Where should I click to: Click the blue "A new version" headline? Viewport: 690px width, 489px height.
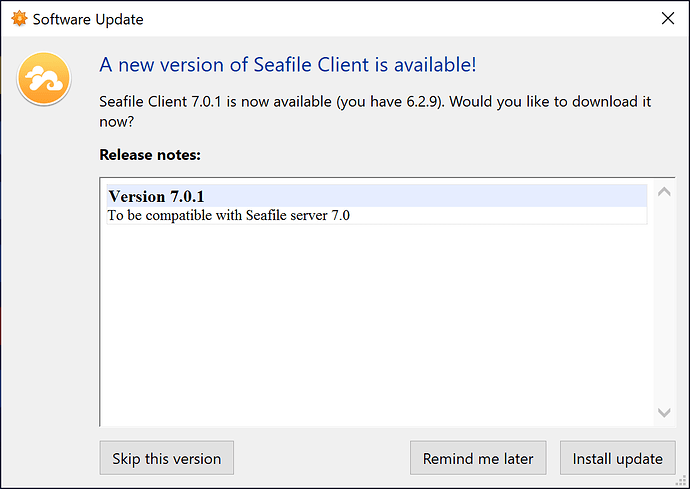click(x=288, y=65)
